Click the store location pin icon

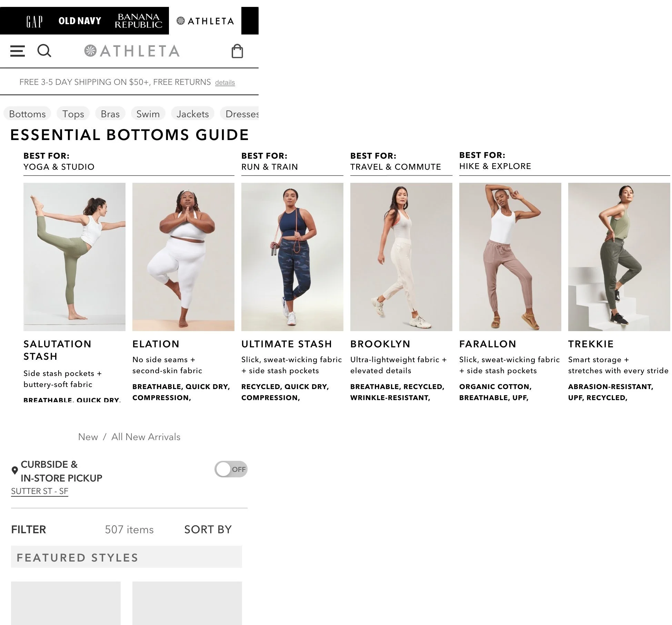[x=14, y=470]
